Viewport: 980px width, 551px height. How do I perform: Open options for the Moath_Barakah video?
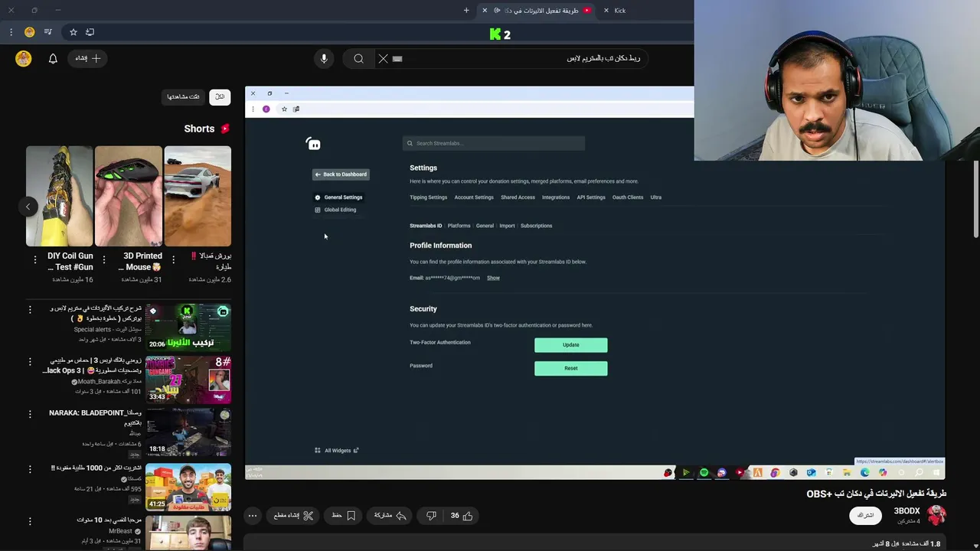[30, 362]
